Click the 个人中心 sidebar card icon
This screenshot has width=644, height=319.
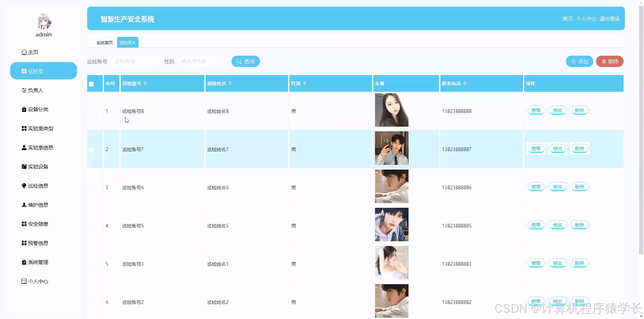point(24,281)
